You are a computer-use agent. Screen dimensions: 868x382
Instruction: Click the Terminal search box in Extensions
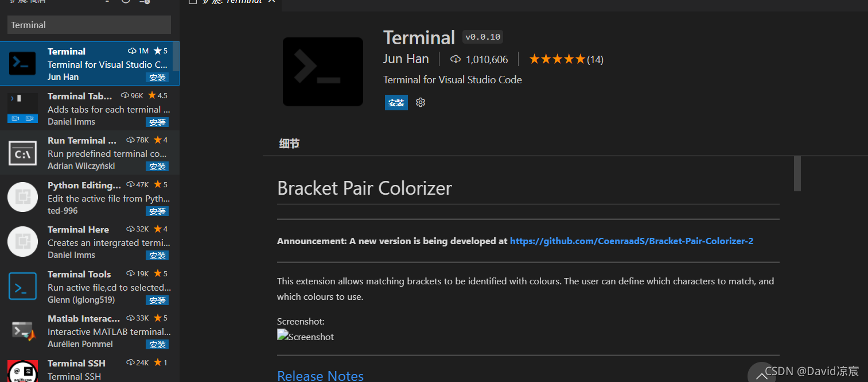click(89, 25)
